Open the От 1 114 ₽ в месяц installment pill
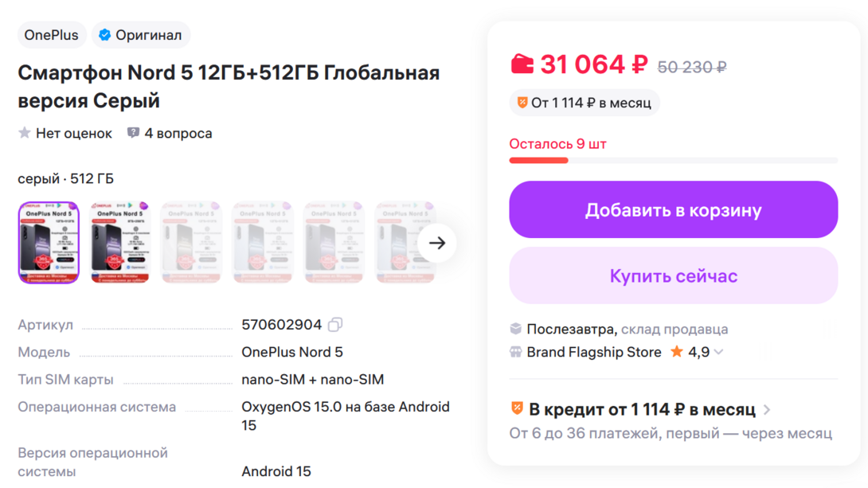This screenshot has height=488, width=868. point(584,103)
